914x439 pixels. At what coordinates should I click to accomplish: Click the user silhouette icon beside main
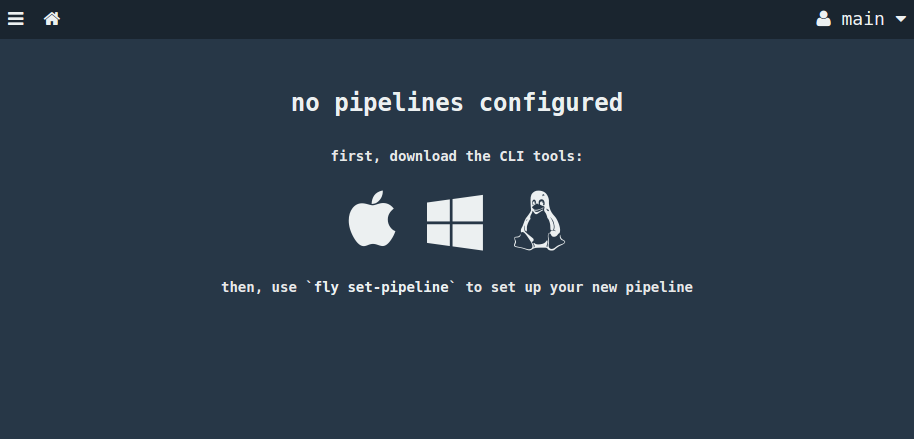pyautogui.click(x=823, y=19)
